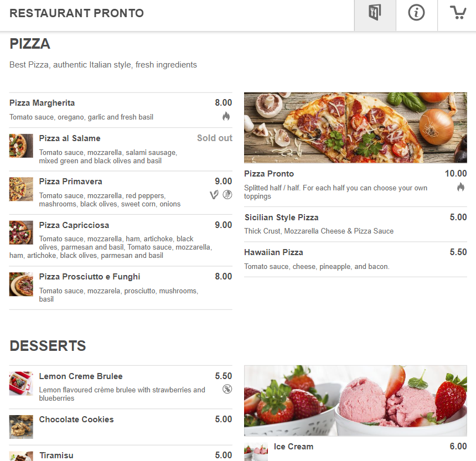Select Pizza Prosciutto e Funghi
Image resolution: width=476 pixels, height=461 pixels.
click(x=90, y=277)
